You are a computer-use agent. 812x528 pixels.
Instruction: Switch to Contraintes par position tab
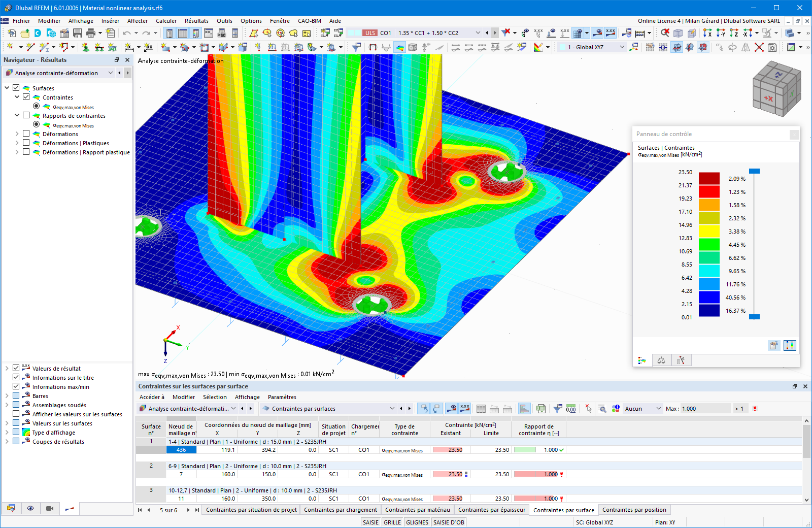[634, 510]
